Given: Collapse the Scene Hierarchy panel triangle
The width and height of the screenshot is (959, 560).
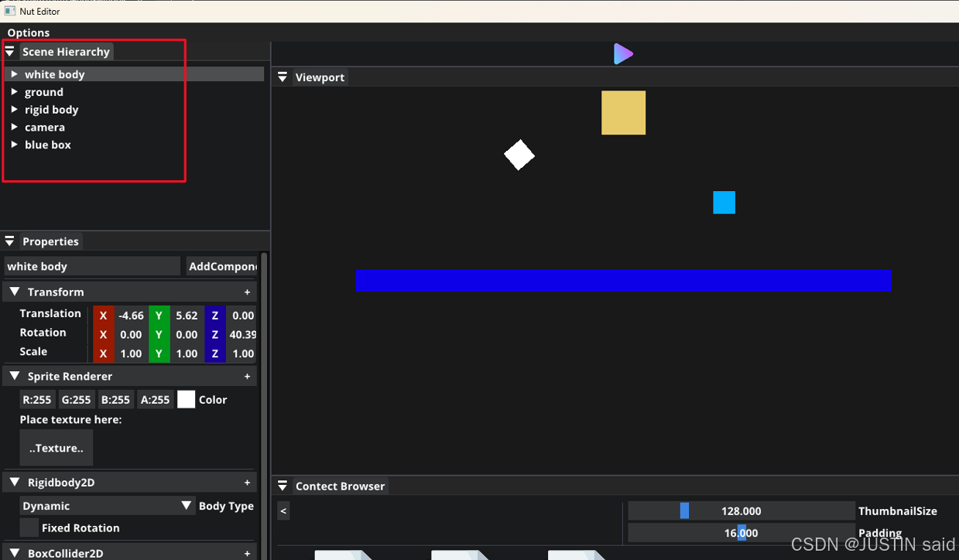Looking at the screenshot, I should tap(10, 52).
